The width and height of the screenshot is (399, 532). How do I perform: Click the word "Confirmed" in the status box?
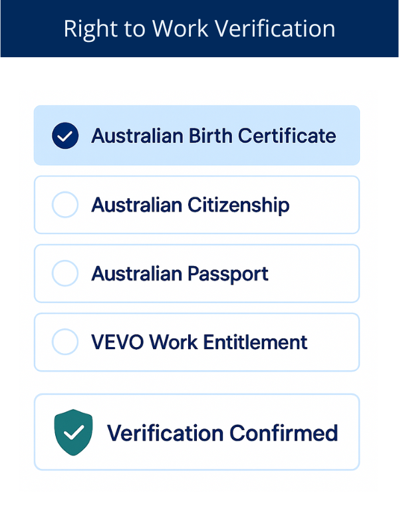[283, 433]
